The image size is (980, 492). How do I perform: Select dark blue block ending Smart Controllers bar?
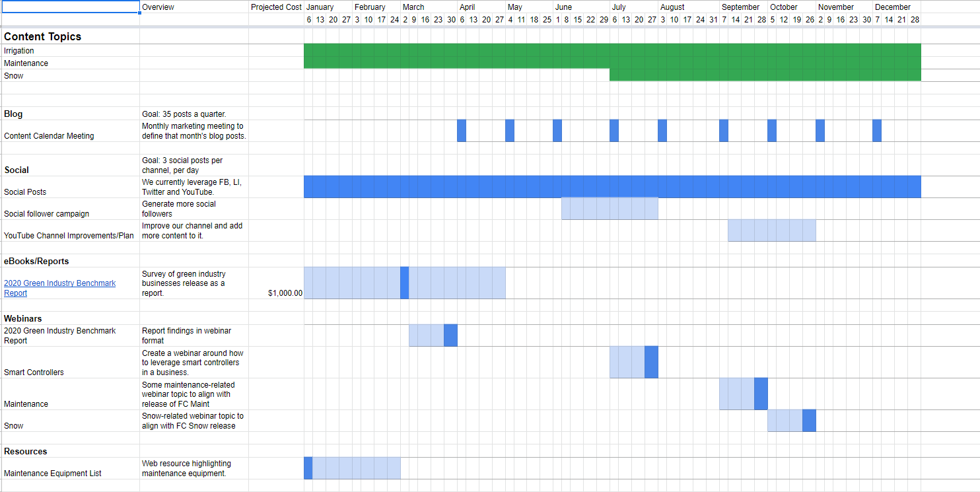coord(651,362)
